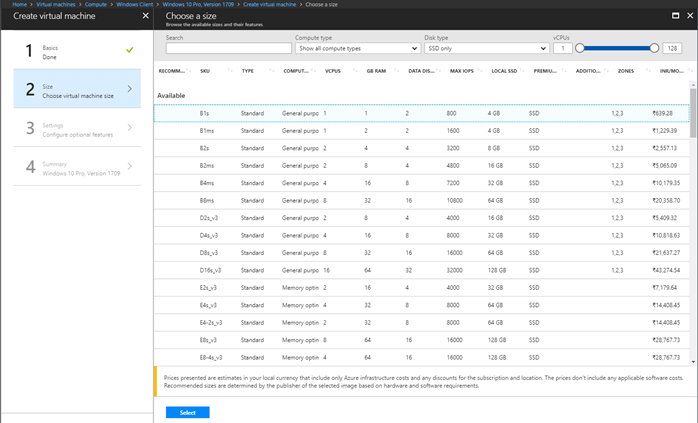Open the Disk type SSD only dropdown
698x423 pixels.
click(x=487, y=49)
